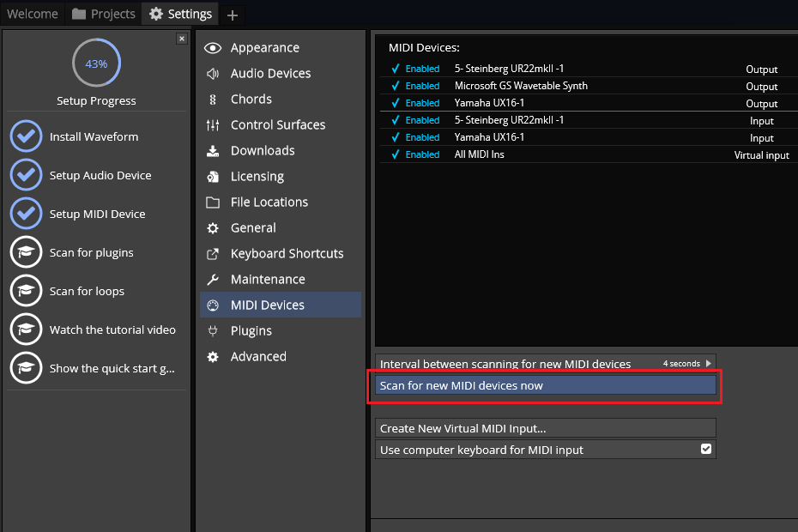Image resolution: width=798 pixels, height=532 pixels.
Task: Open the Projects tab
Action: pos(104,14)
